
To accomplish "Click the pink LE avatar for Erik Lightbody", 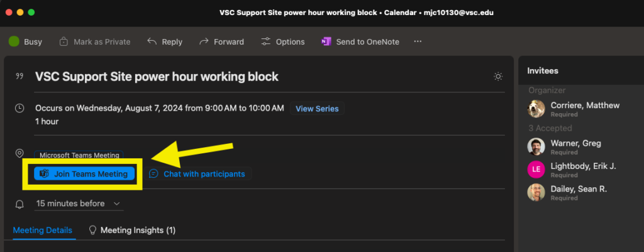I will [x=536, y=170].
